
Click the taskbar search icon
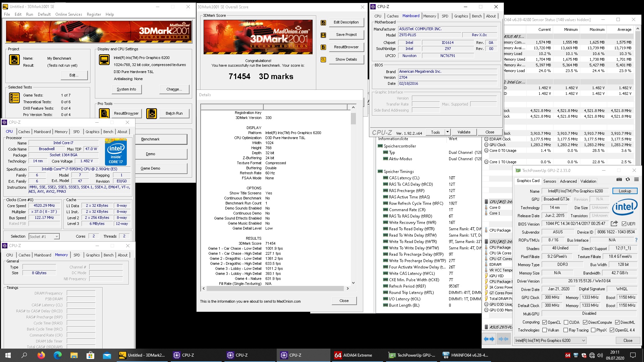pyautogui.click(x=24, y=355)
